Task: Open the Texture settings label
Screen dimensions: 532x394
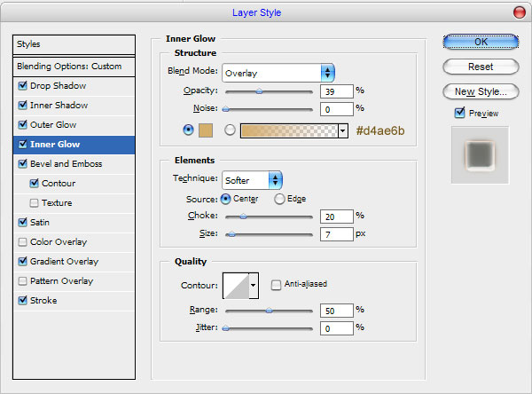Action: point(57,203)
